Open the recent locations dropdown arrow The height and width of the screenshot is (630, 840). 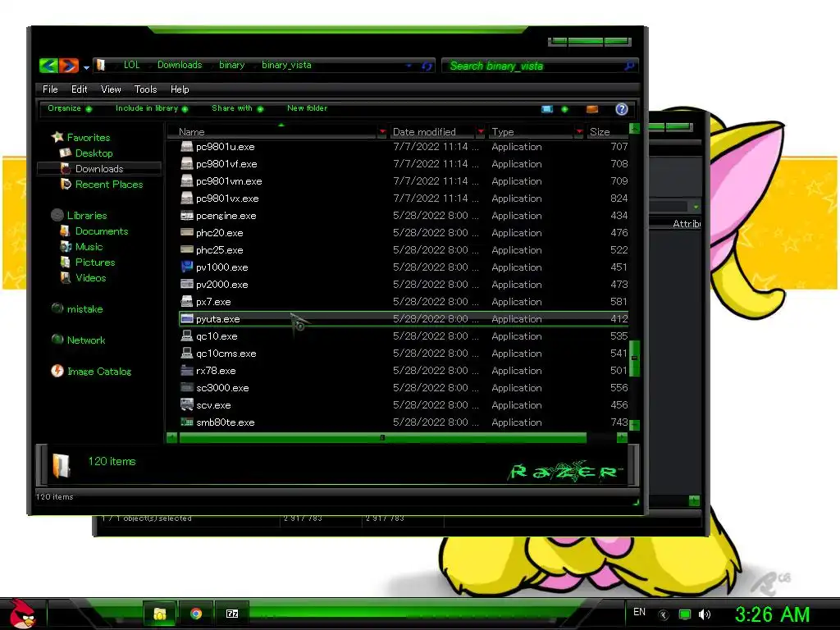click(86, 67)
